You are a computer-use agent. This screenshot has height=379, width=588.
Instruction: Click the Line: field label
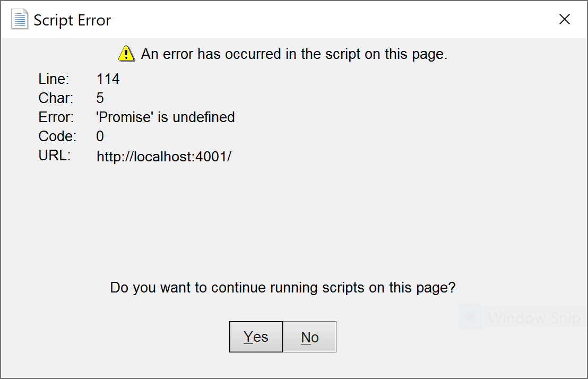pyautogui.click(x=53, y=79)
